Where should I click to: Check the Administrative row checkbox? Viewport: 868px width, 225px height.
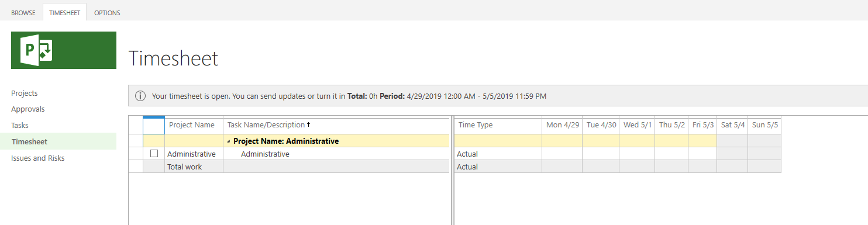click(x=154, y=154)
